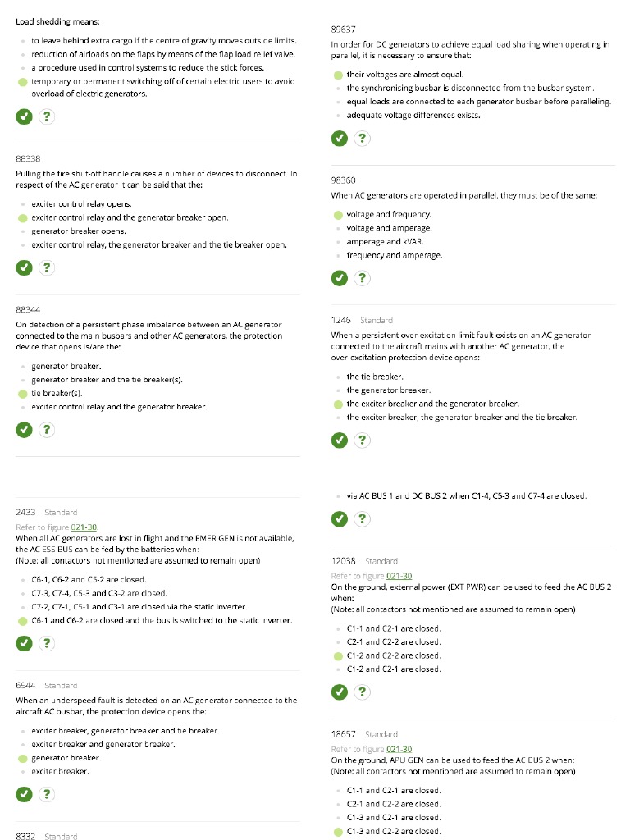This screenshot has width=630, height=840.
Task: Click the checkmark below the 'via AC BUS 1' answer
Action: tap(340, 518)
